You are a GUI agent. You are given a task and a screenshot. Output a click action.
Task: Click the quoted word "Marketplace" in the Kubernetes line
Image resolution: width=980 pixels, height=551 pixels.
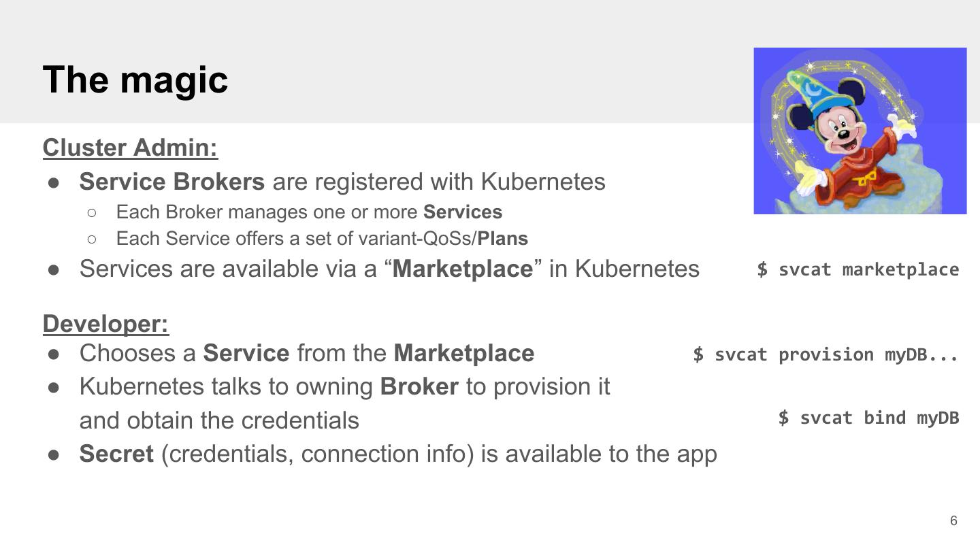pos(463,269)
